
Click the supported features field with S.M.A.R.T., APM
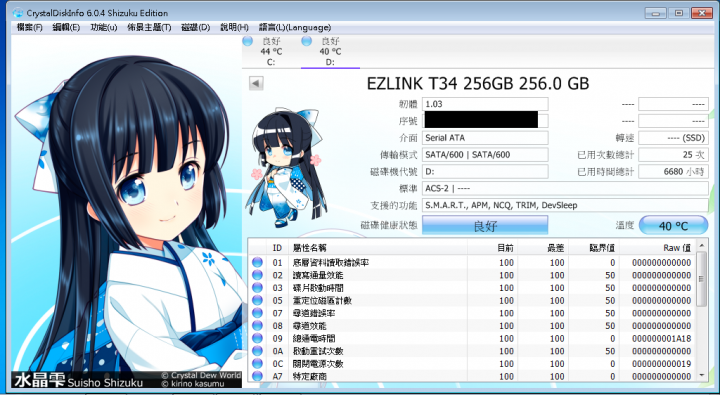(565, 205)
